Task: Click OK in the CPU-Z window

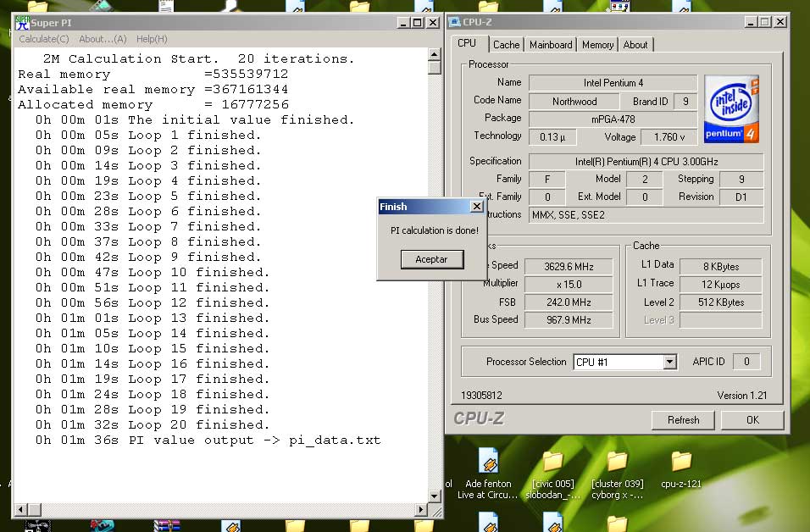Action: pos(752,419)
